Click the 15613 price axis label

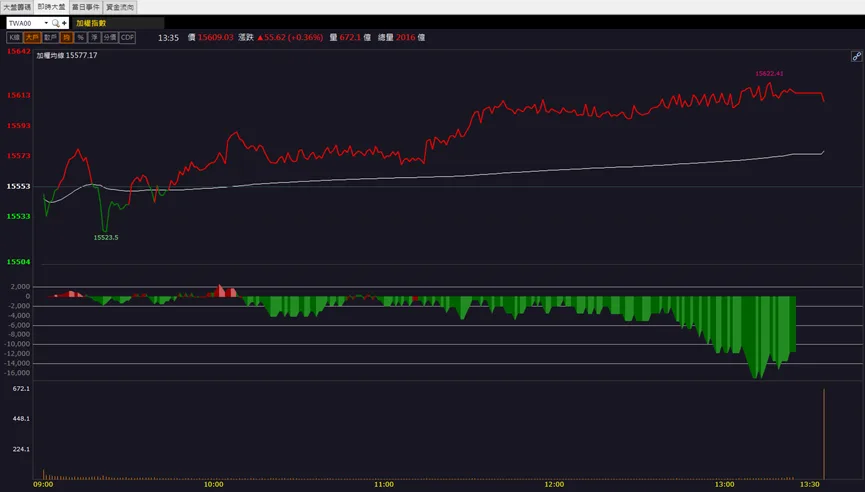point(19,95)
